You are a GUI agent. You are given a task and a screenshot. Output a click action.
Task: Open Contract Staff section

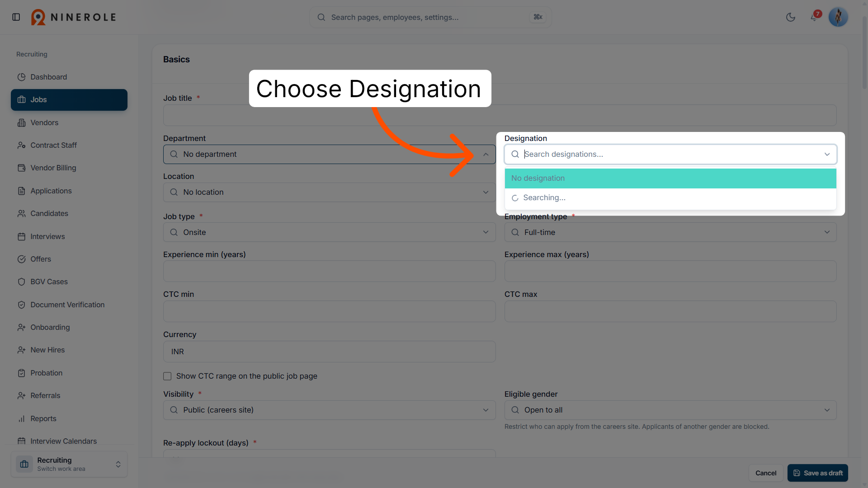(x=69, y=145)
